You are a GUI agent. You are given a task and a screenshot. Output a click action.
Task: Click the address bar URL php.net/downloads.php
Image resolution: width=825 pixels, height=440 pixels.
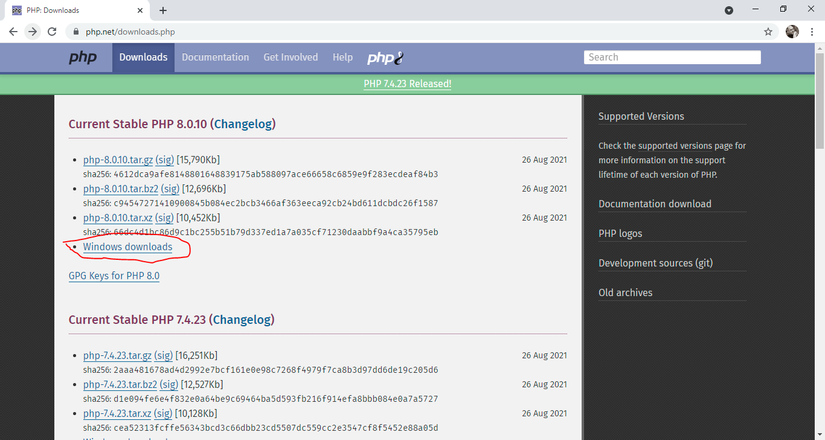(x=130, y=32)
